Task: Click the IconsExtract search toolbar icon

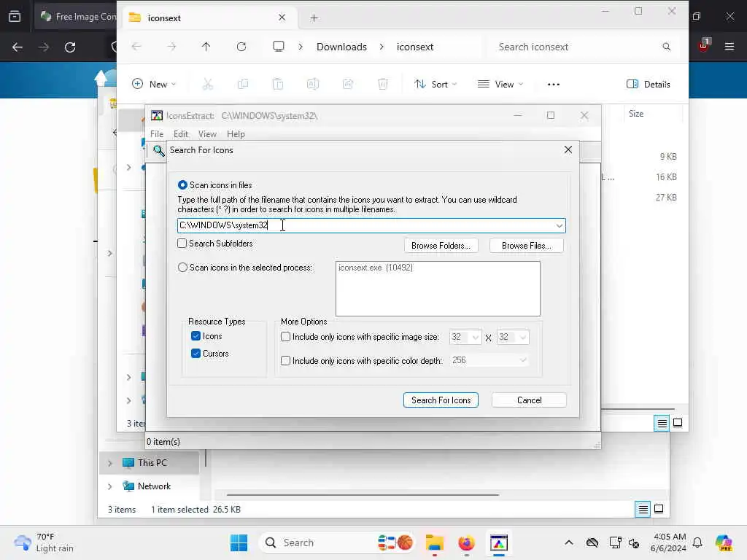Action: [158, 151]
